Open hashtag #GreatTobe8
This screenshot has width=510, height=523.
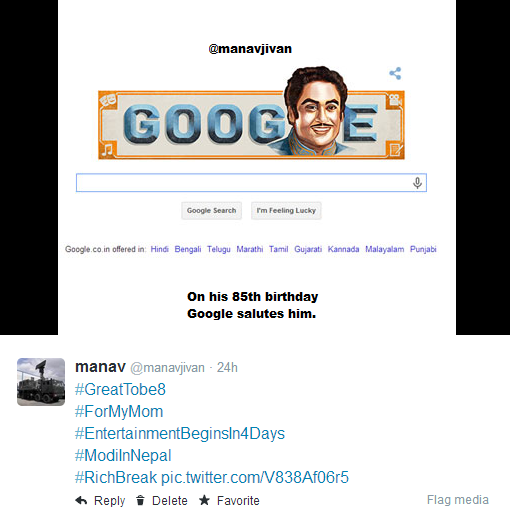tap(120, 389)
